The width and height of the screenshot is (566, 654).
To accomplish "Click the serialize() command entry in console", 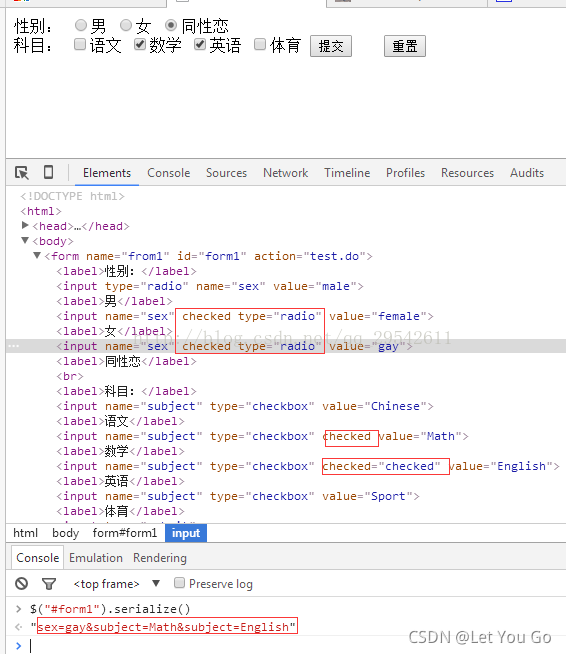I will coord(110,609).
